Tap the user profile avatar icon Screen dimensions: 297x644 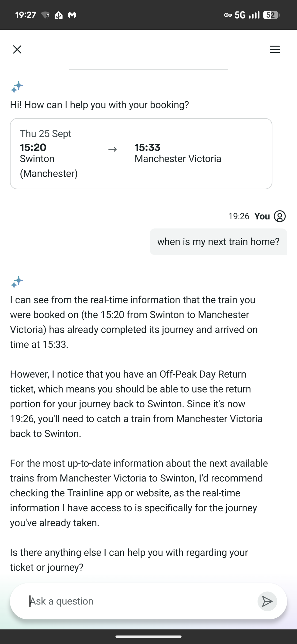(280, 216)
